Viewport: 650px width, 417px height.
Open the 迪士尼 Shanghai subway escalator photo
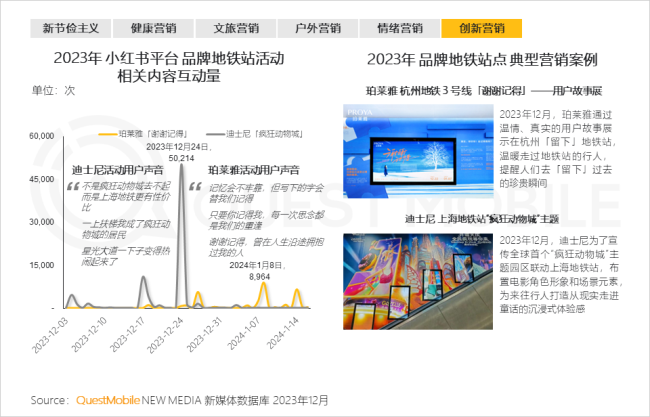(418, 281)
